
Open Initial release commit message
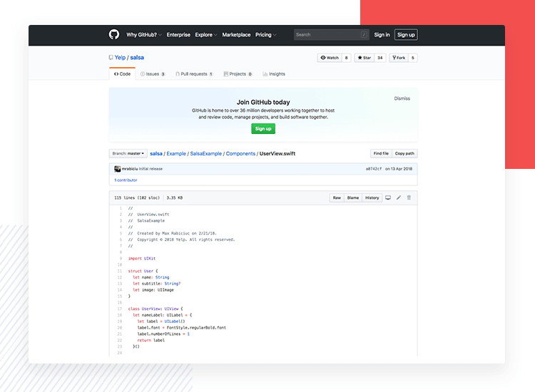coord(151,169)
